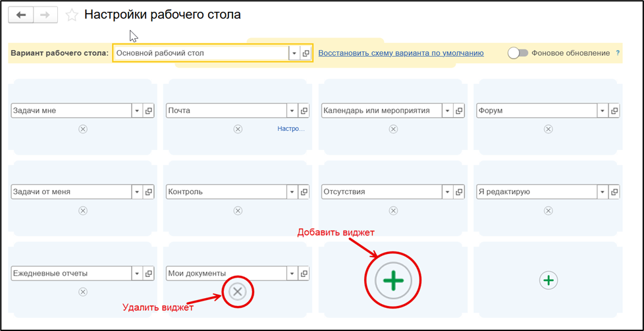Remove the Задачи мне widget
Image resolution: width=644 pixels, height=331 pixels.
[82, 129]
